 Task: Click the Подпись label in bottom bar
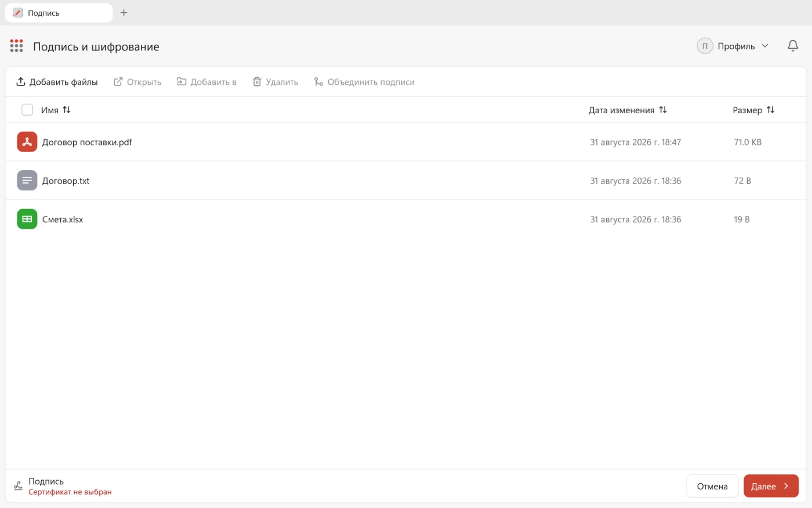click(x=46, y=481)
